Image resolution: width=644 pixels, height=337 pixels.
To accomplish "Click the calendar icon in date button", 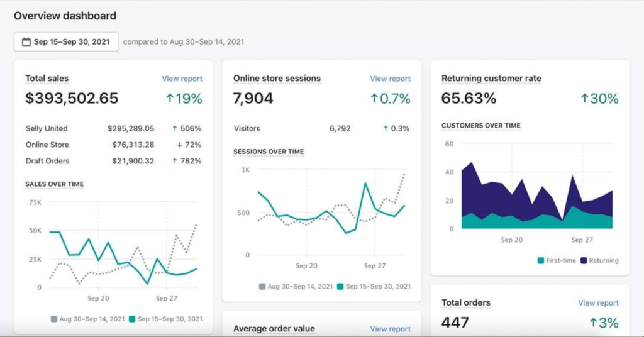I will pyautogui.click(x=26, y=42).
